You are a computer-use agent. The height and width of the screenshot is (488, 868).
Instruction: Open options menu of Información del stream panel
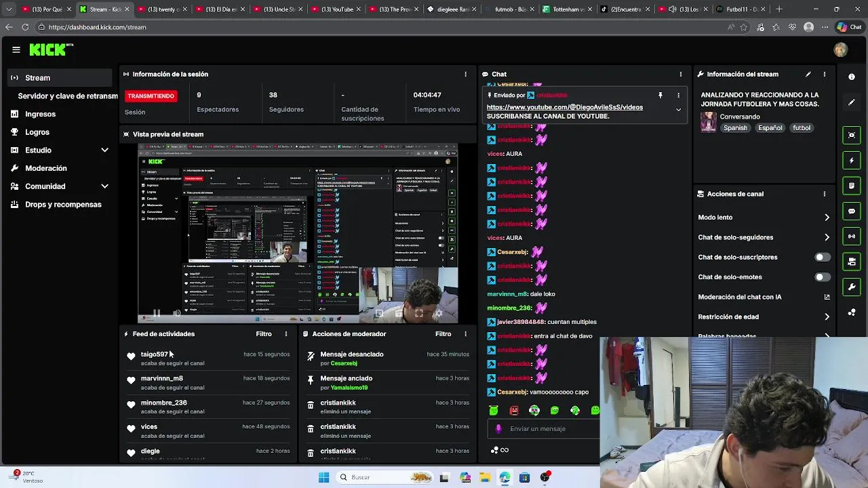(x=825, y=74)
